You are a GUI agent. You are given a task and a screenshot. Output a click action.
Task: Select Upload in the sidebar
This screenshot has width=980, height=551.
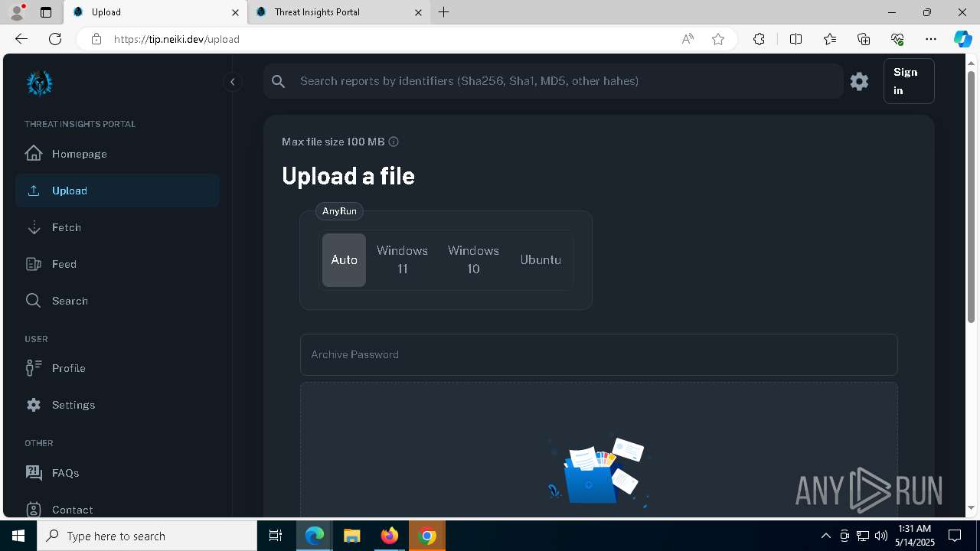pyautogui.click(x=117, y=191)
